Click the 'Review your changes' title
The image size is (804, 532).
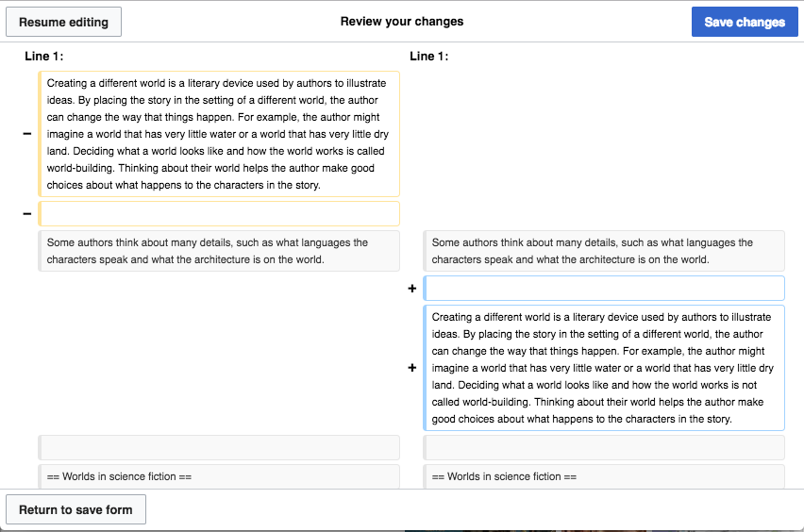(402, 22)
